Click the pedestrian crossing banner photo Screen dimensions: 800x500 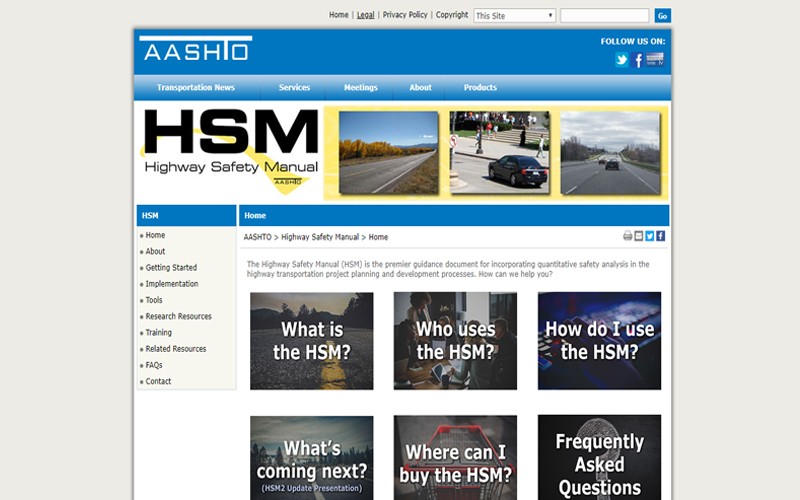point(499,152)
